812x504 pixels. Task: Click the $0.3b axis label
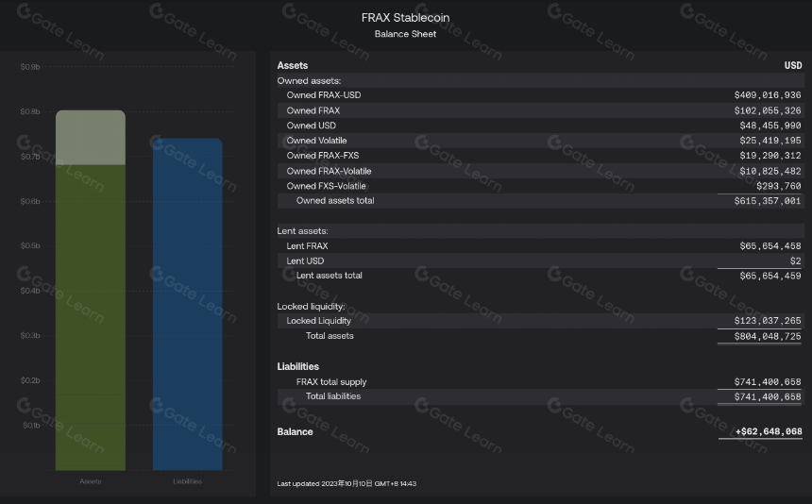tap(30, 336)
